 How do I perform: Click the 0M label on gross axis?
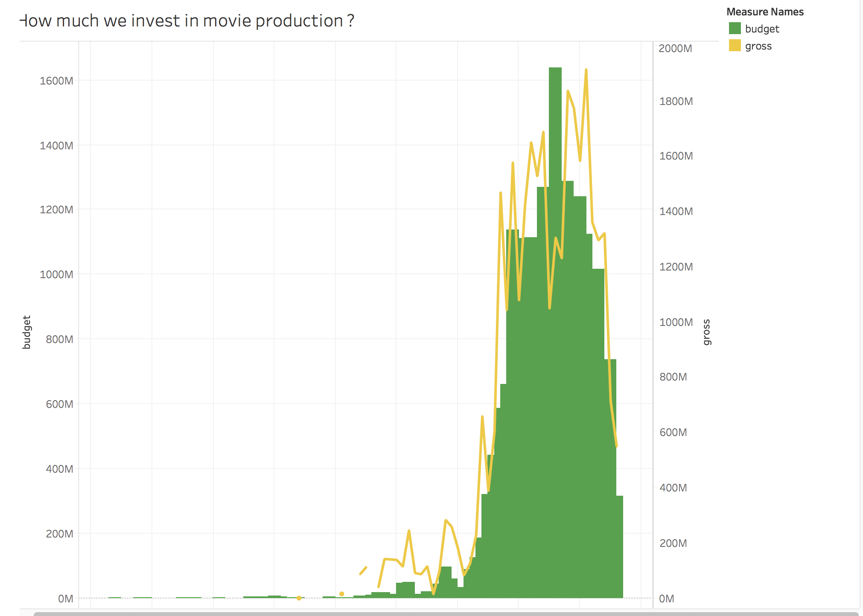tap(666, 599)
